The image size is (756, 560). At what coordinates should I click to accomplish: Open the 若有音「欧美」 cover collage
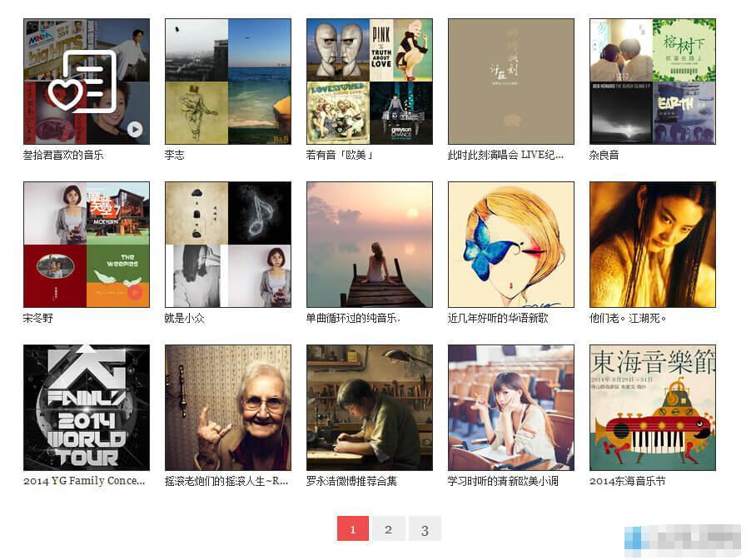coord(370,82)
